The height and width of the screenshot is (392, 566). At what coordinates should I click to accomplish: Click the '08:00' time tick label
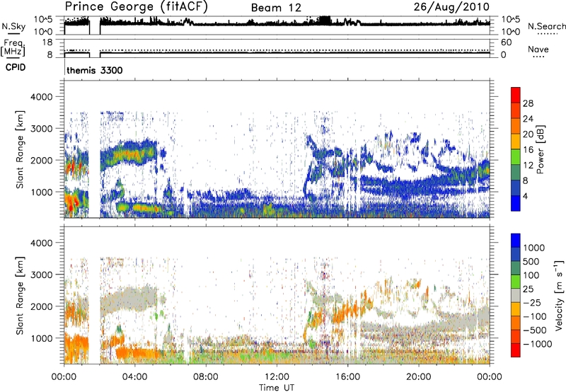[206, 377]
